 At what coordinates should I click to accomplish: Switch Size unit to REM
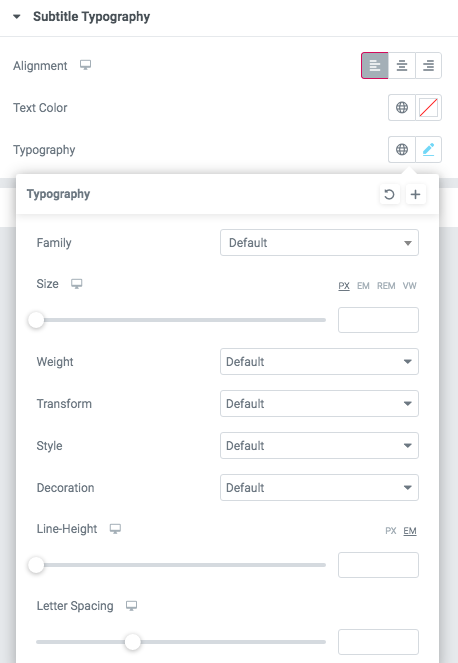tap(386, 286)
